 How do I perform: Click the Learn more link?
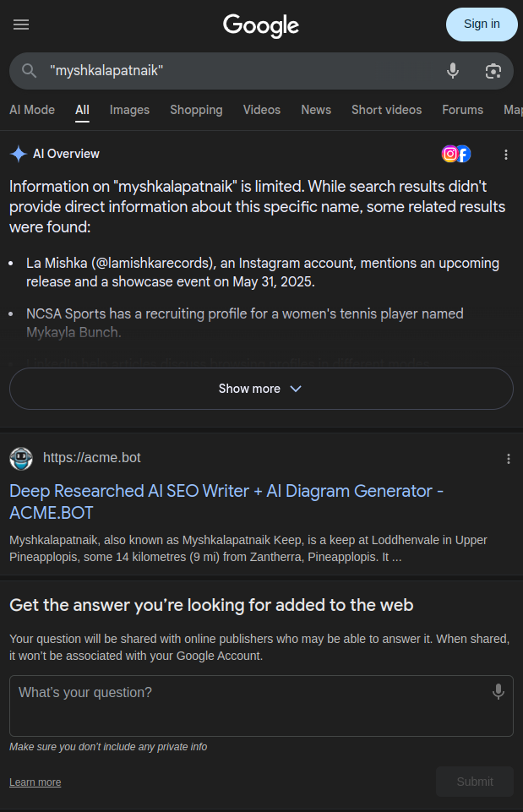[x=35, y=782]
